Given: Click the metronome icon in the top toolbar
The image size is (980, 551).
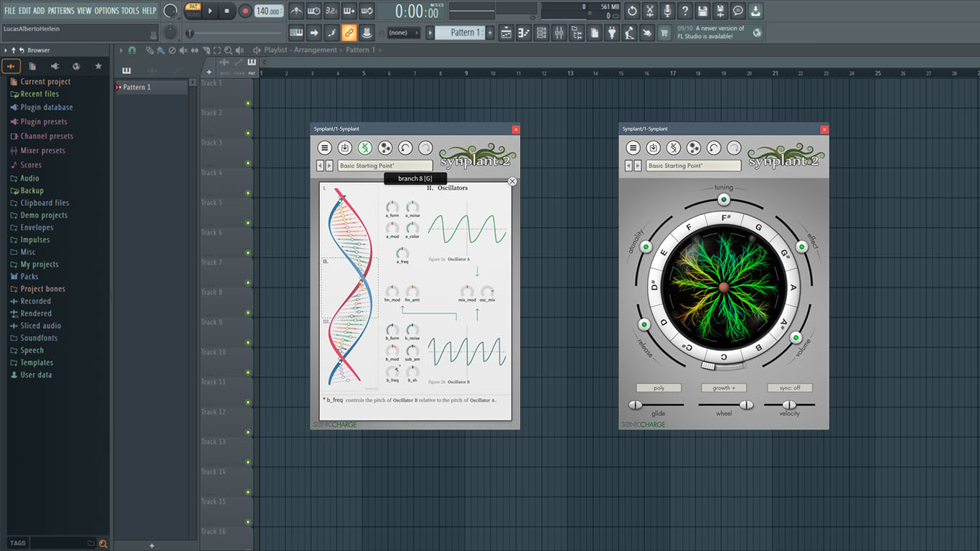Looking at the screenshot, I should click(x=296, y=11).
